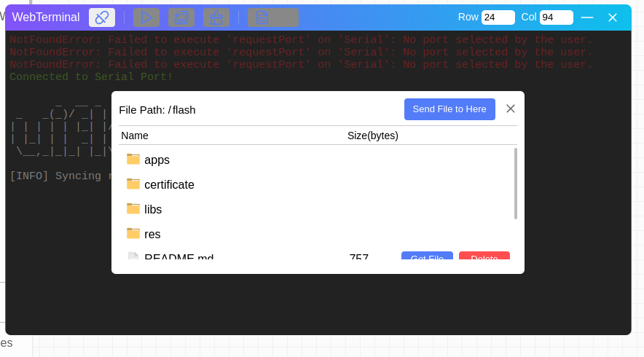Open the apps folder
Viewport: 644px width, 357px height.
157,160
